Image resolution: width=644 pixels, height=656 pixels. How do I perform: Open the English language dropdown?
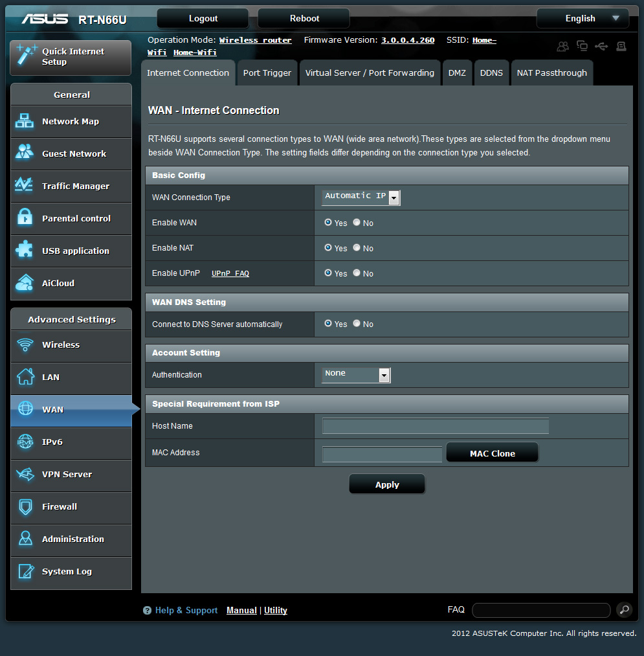583,18
